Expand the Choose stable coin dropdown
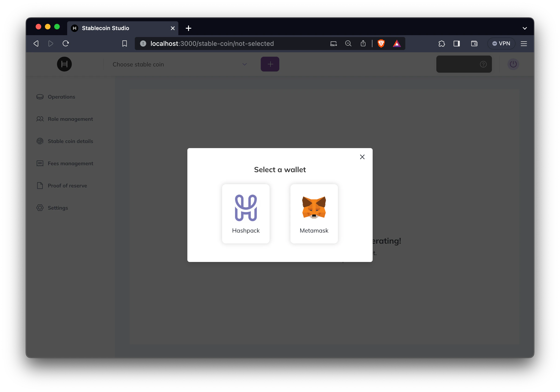560x392 pixels. [x=179, y=64]
